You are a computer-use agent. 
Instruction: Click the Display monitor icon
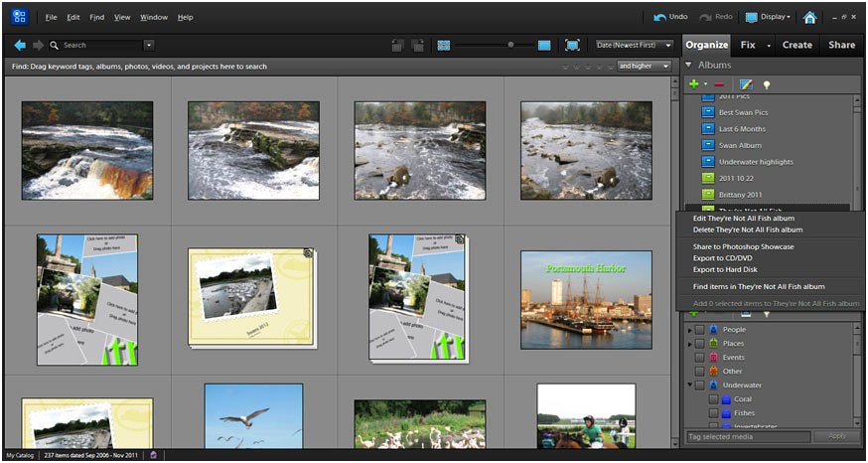[x=751, y=17]
